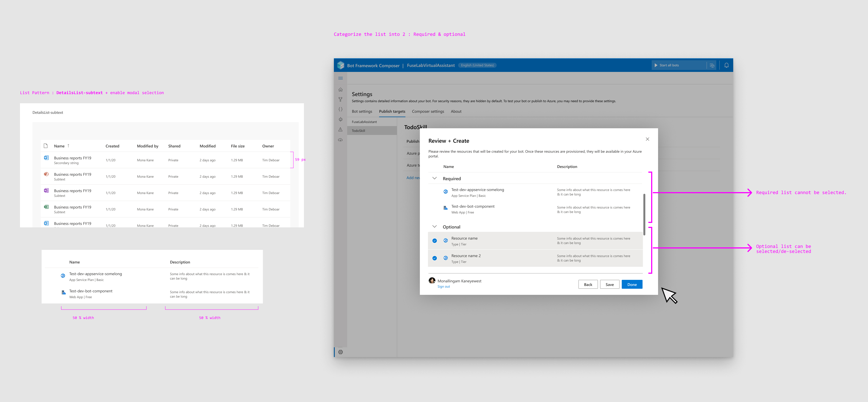Switch to the Bot settings tab
This screenshot has height=402, width=868.
pyautogui.click(x=362, y=111)
